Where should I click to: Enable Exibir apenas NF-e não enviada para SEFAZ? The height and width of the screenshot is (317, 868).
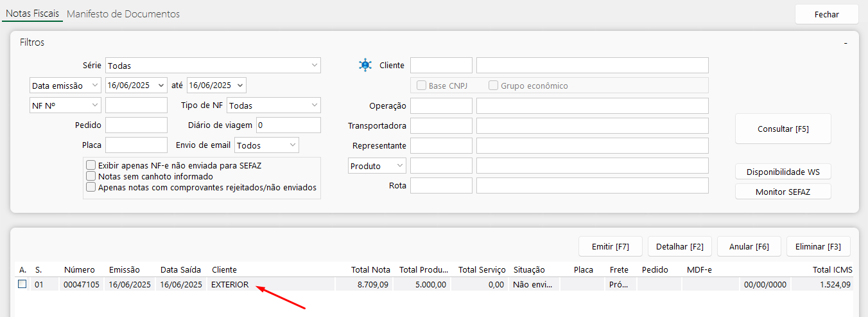91,165
